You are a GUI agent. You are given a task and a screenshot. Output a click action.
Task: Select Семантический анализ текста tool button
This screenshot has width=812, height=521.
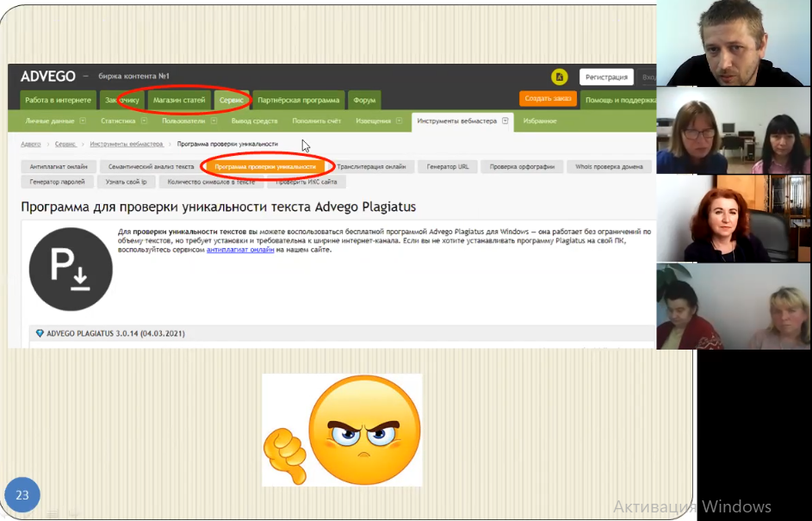pyautogui.click(x=151, y=167)
